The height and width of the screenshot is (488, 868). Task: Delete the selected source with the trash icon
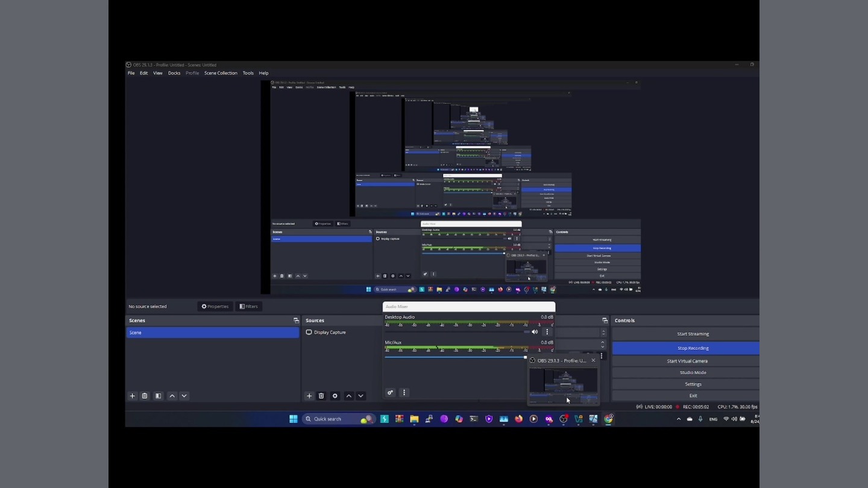click(x=321, y=396)
